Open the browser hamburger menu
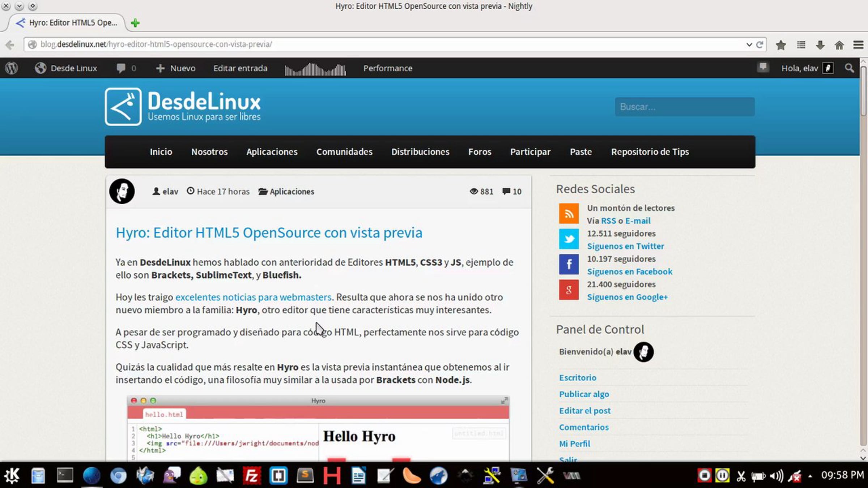This screenshot has height=488, width=868. tap(858, 45)
